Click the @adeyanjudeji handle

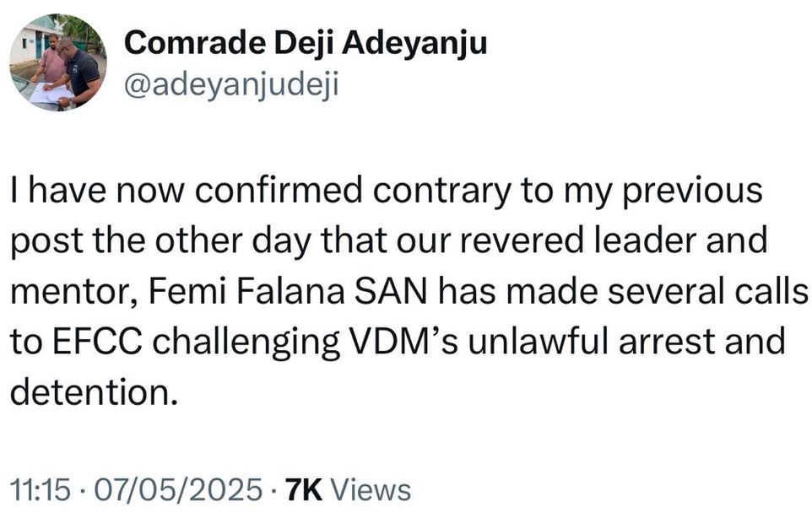point(230,85)
